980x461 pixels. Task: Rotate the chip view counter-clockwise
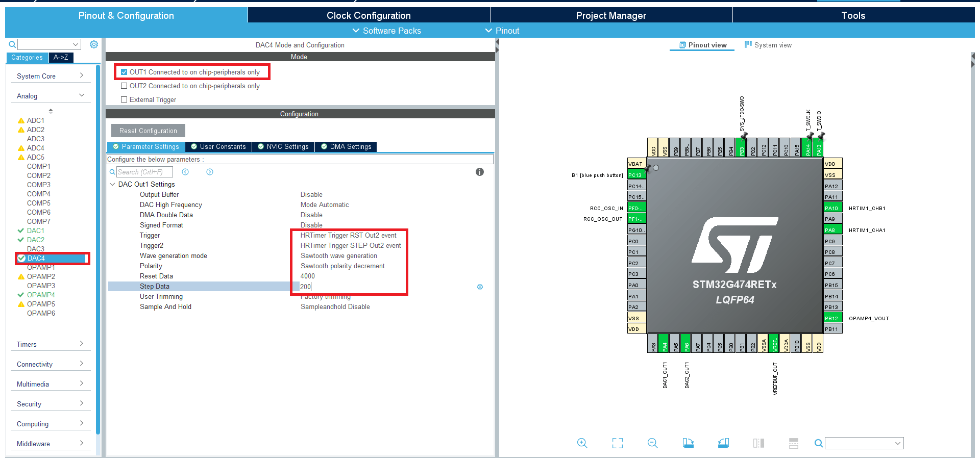(x=723, y=443)
